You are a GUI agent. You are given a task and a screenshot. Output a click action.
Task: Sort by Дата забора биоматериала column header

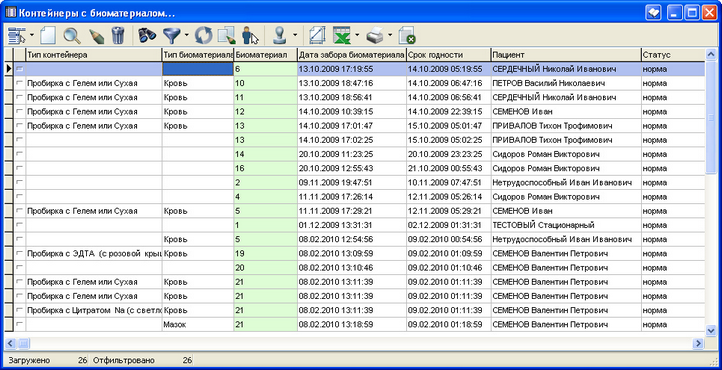click(352, 55)
